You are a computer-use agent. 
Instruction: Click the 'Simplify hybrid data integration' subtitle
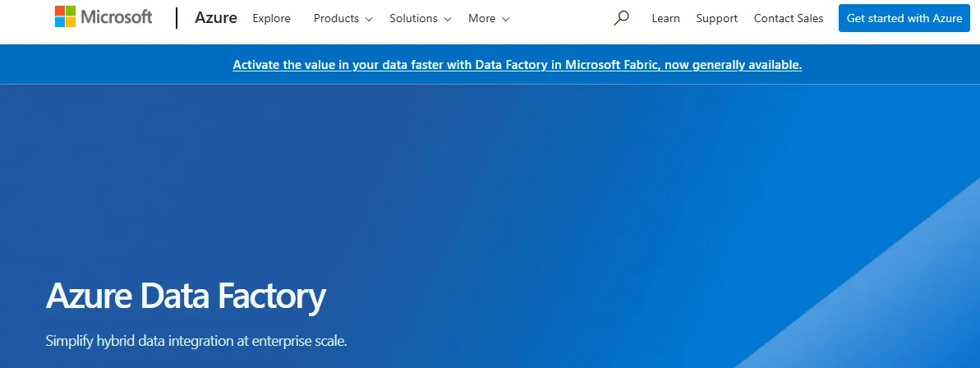pos(196,341)
